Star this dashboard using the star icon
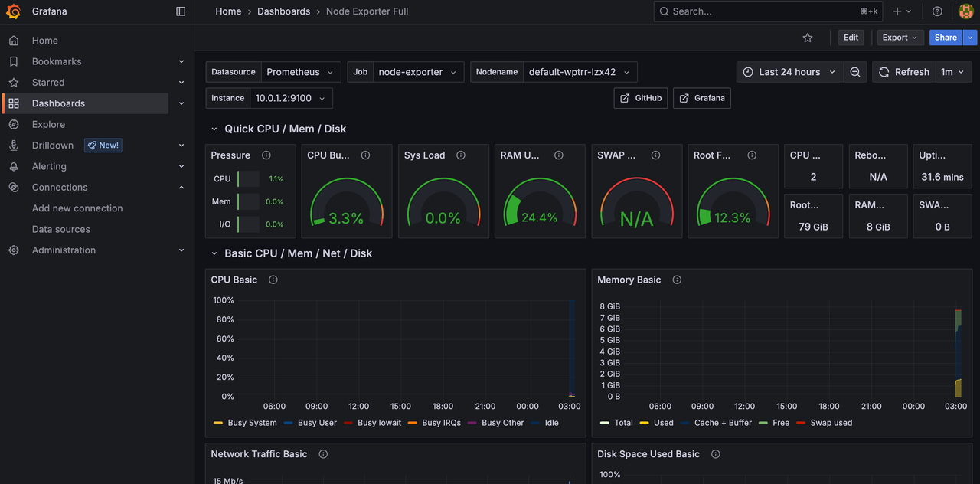This screenshot has height=484, width=980. point(807,37)
